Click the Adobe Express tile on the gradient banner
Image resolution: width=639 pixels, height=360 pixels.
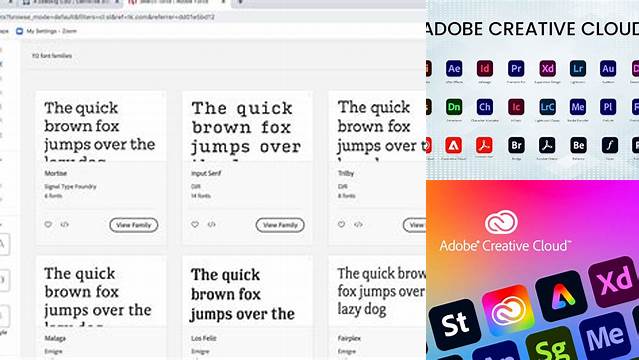(x=561, y=296)
